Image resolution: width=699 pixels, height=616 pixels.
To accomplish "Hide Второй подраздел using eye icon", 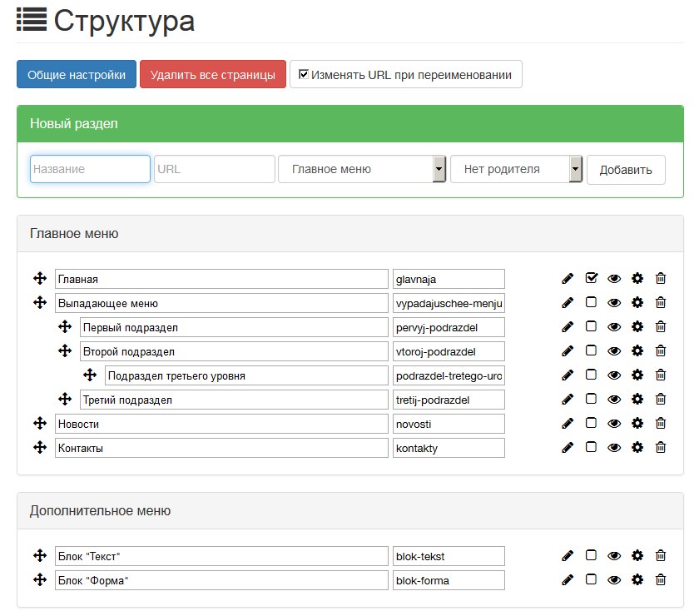I will [x=614, y=351].
